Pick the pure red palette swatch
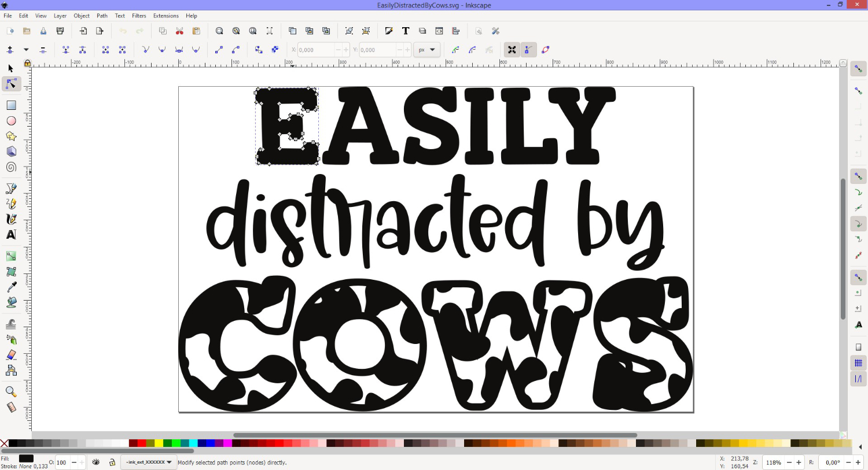 click(142, 443)
